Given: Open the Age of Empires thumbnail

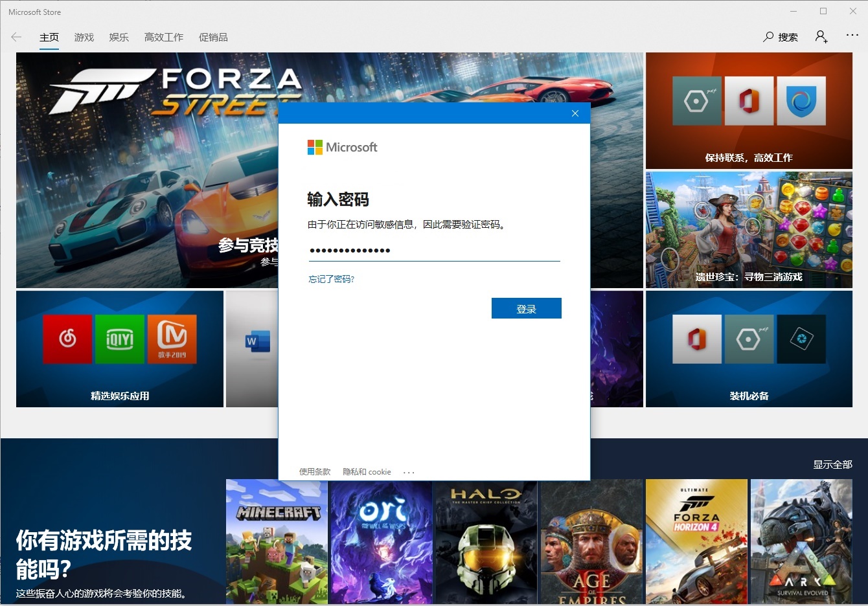Looking at the screenshot, I should pyautogui.click(x=591, y=542).
